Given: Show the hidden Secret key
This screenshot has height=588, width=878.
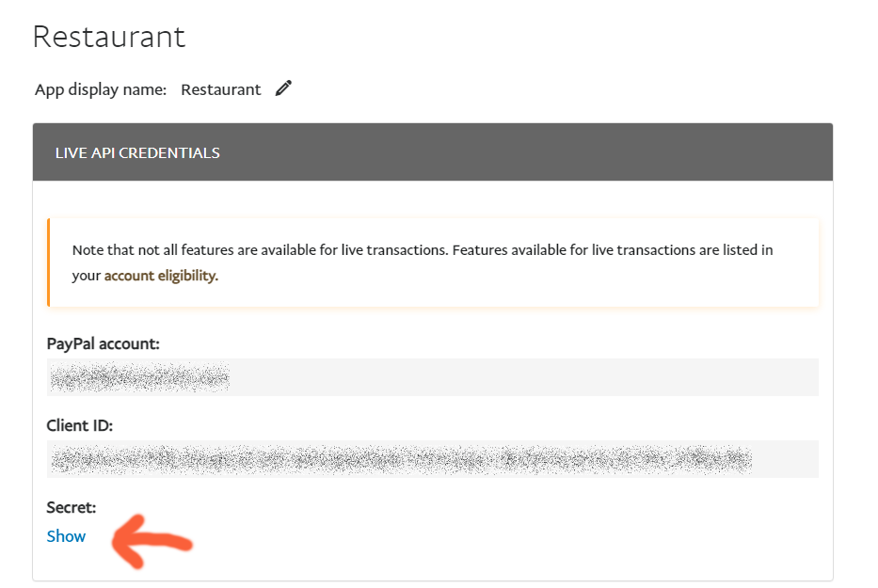Looking at the screenshot, I should coord(66,536).
